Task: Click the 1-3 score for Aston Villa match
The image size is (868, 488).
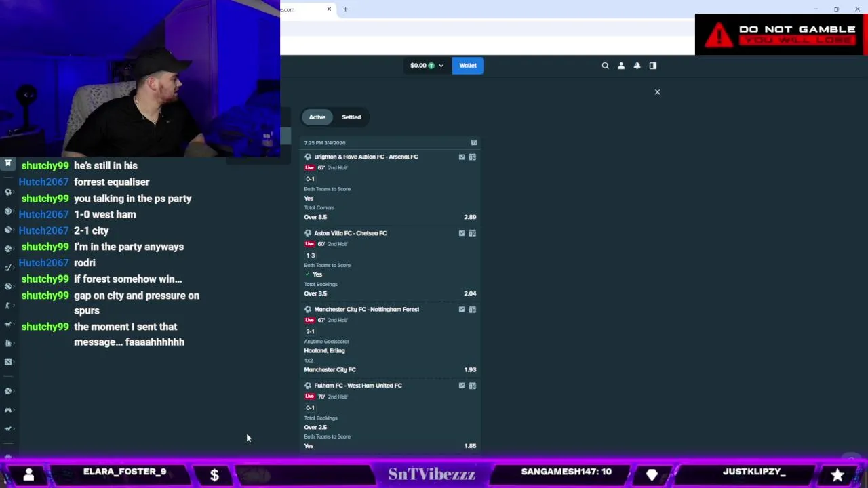Action: (310, 256)
